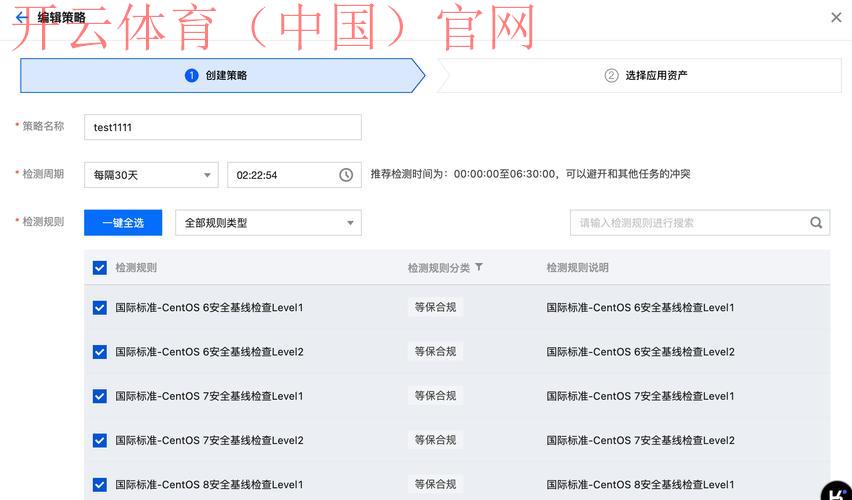The image size is (852, 500).
Task: Expand the 全部规则类型 dropdown
Action: pos(268,223)
